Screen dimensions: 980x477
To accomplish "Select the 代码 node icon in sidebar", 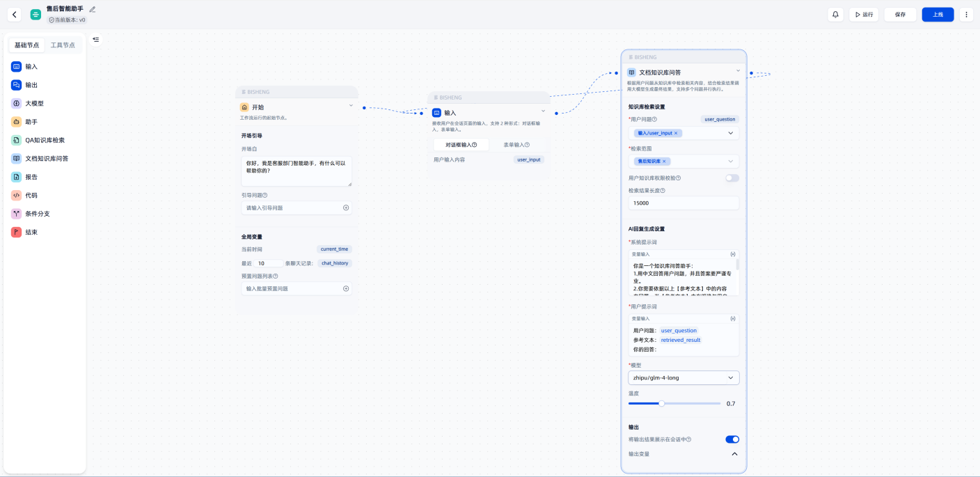I will (x=16, y=196).
